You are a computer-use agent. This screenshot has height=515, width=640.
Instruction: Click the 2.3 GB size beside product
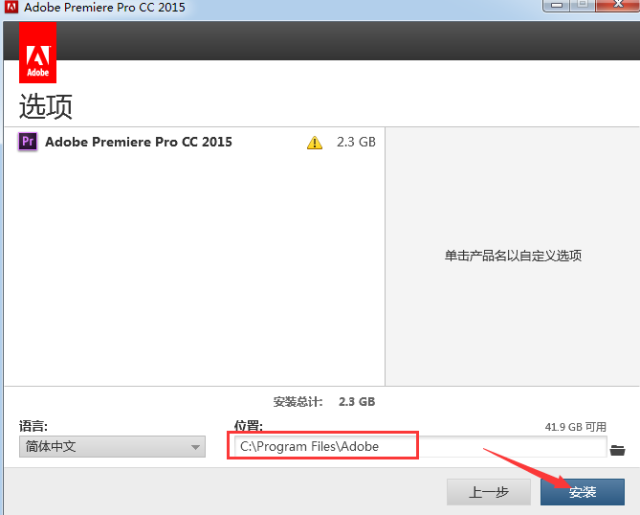[356, 142]
